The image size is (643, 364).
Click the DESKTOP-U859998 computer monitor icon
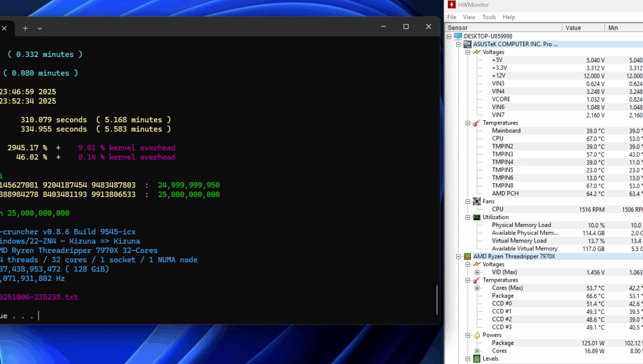[458, 36]
